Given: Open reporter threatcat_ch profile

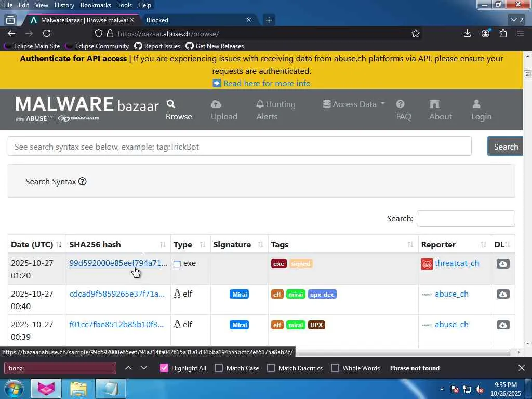Looking at the screenshot, I should [457, 263].
